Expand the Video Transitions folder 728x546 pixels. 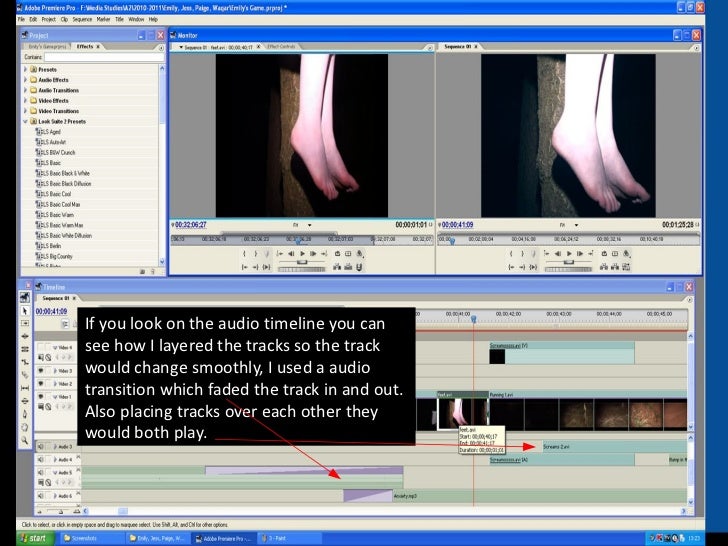point(25,111)
